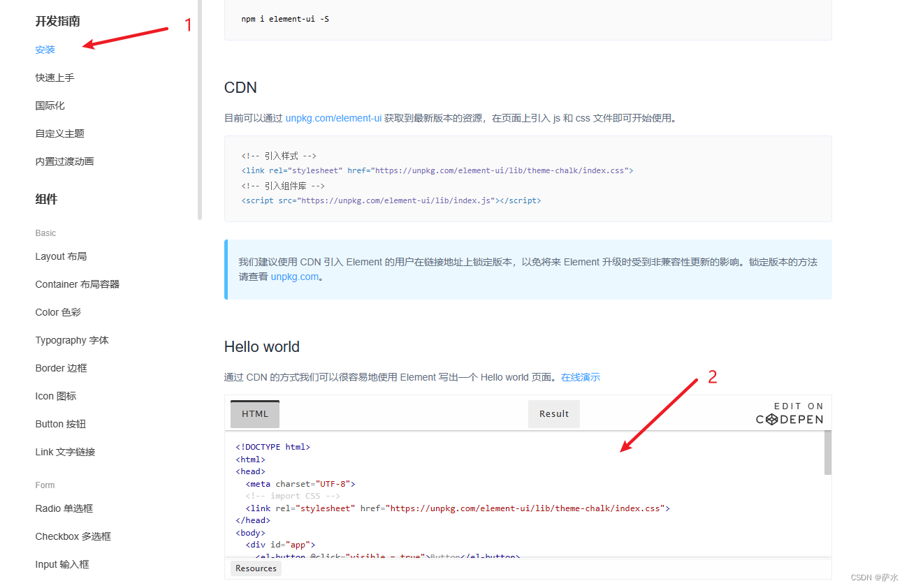Switch to the Result tab
Viewport: 909px width, 588px height.
coord(553,413)
